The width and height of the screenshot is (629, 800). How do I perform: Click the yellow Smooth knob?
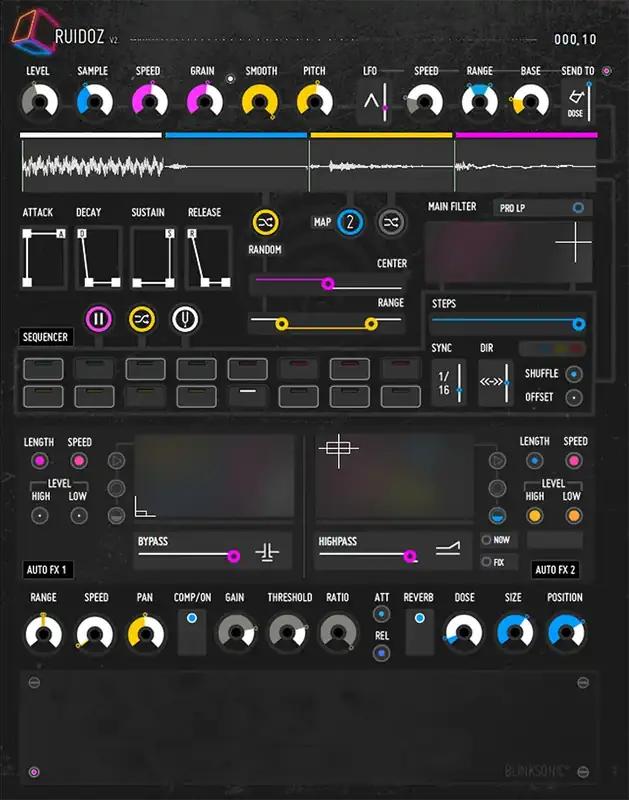coord(260,102)
